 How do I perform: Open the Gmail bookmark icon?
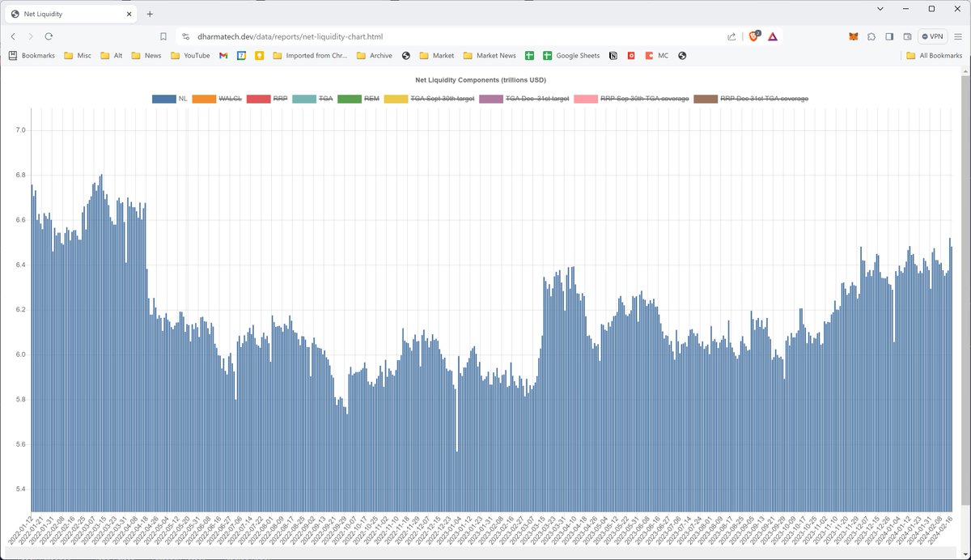click(x=223, y=56)
